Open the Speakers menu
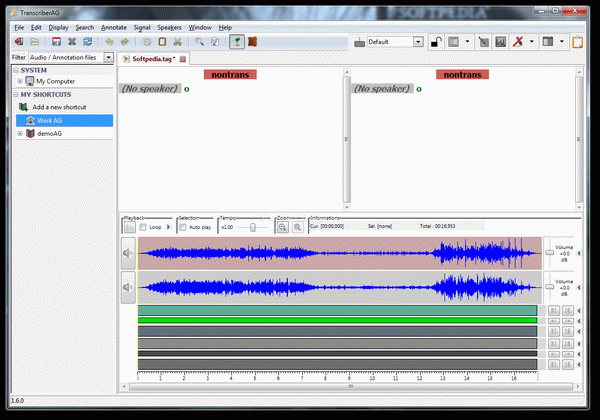The width and height of the screenshot is (600, 420). coord(169,28)
